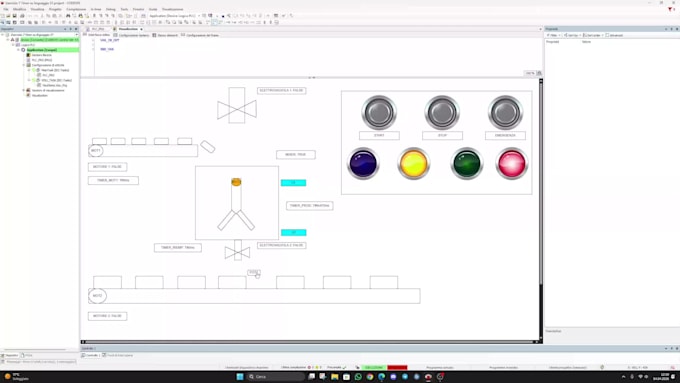Select the Visualization editor tab
Viewport: 680px width, 383px height.
(128, 29)
